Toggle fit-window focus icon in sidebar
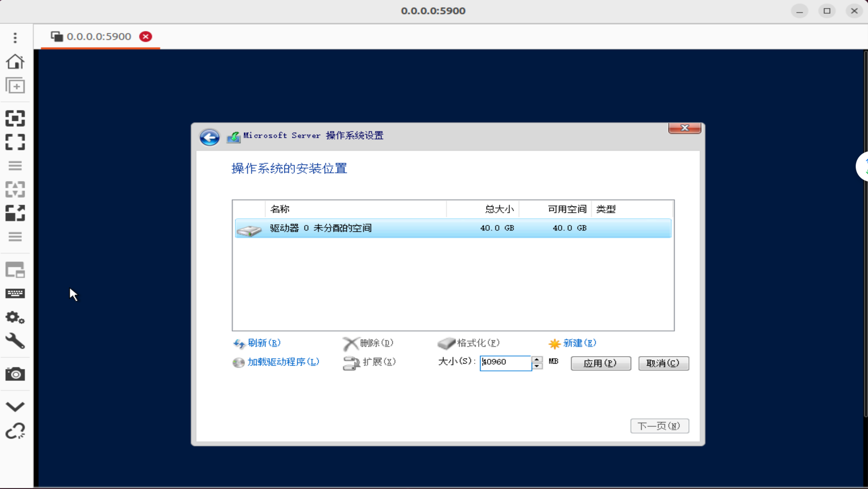Viewport: 868px width, 489px height. (x=15, y=118)
